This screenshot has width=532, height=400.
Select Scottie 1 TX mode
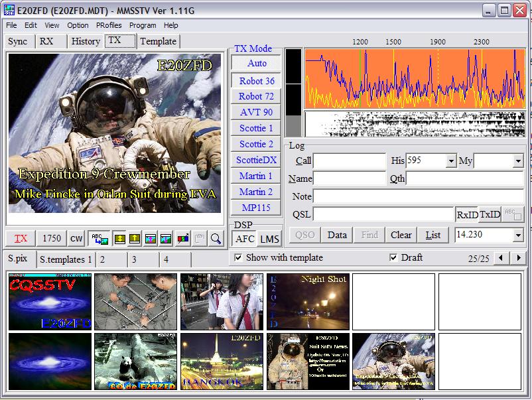coord(256,128)
